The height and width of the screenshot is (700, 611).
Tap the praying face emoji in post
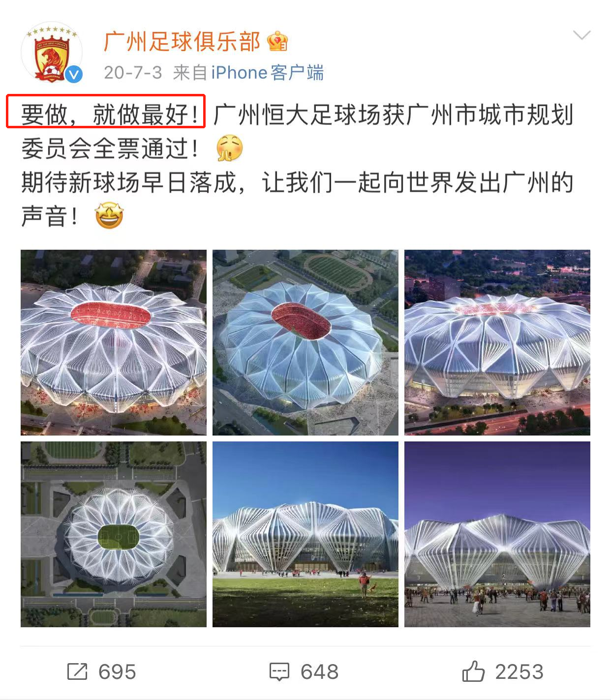coord(230,148)
